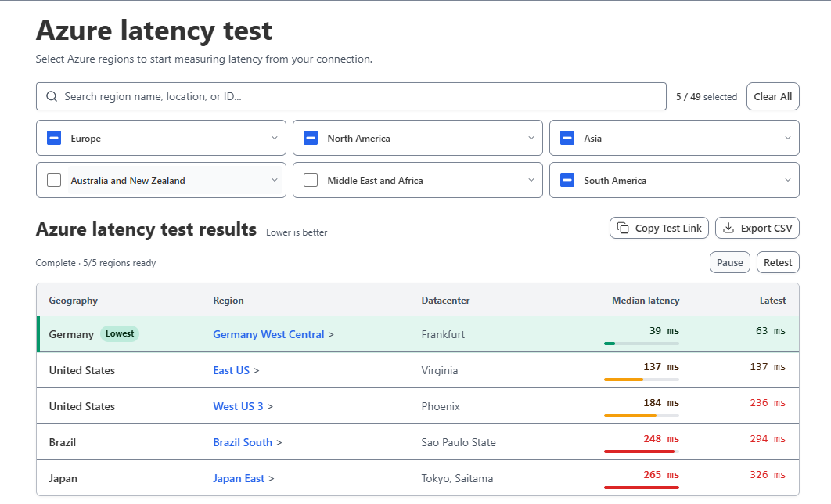The image size is (831, 504).
Task: Expand the Asia dropdown chevron
Action: click(787, 138)
